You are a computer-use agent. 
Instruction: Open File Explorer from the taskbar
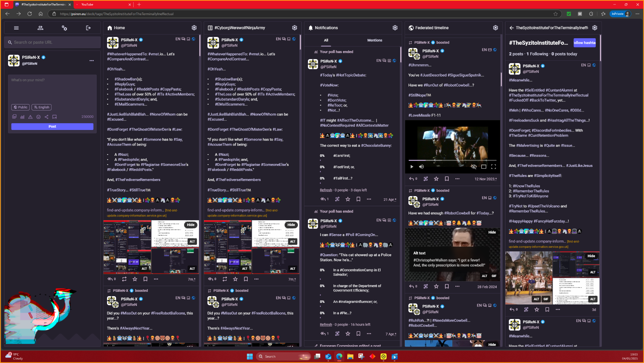pyautogui.click(x=350, y=357)
